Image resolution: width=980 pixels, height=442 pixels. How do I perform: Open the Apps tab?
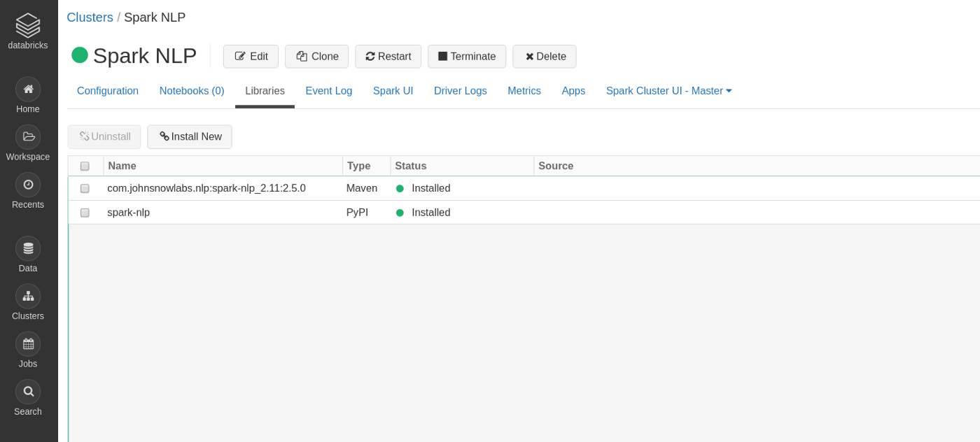point(573,91)
